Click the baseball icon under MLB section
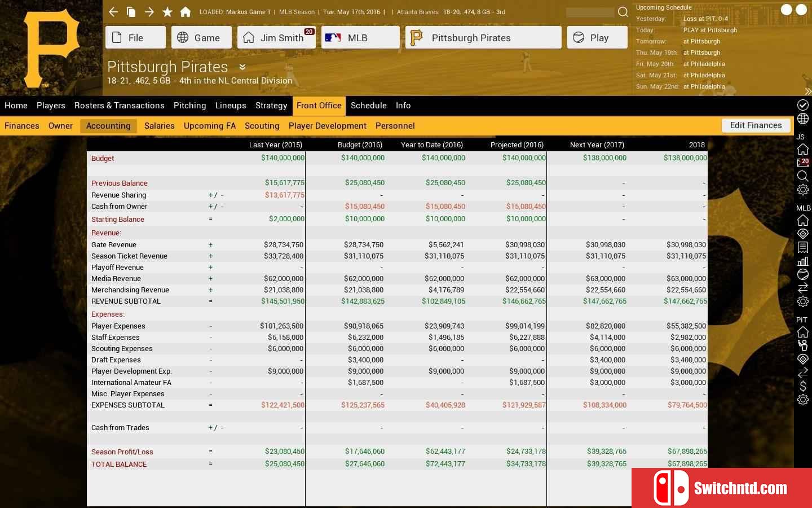 (803, 274)
